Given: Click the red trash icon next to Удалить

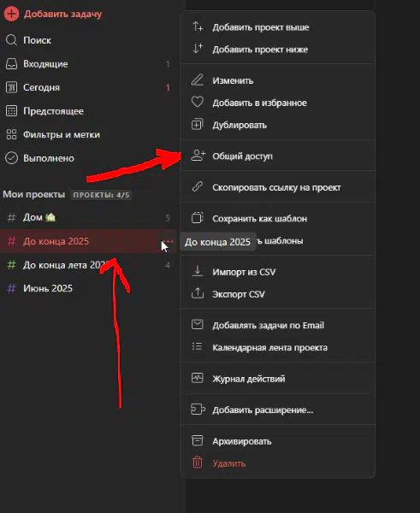Looking at the screenshot, I should pos(198,463).
